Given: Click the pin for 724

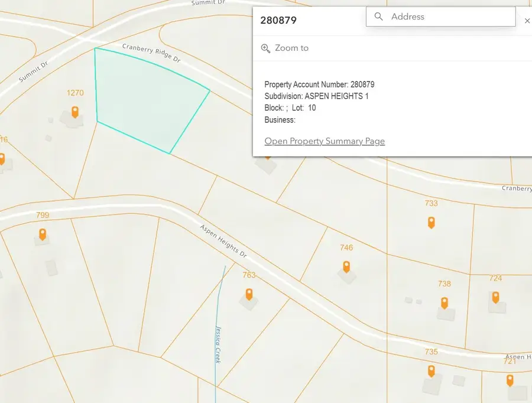Looking at the screenshot, I should 496,297.
